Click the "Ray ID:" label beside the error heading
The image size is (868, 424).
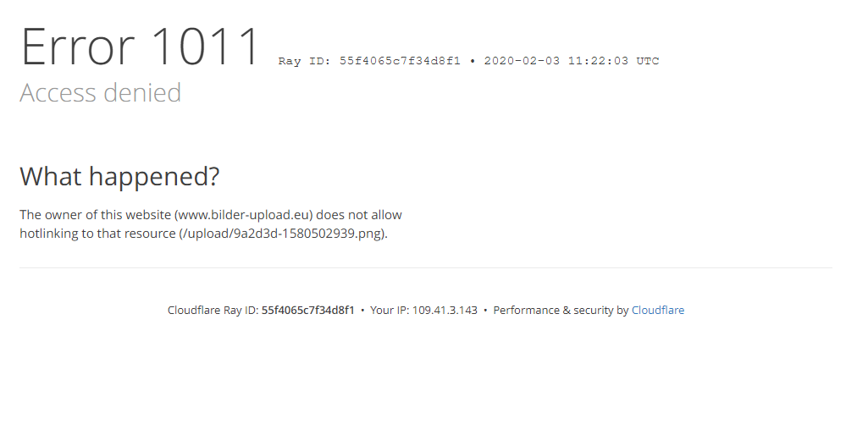305,61
